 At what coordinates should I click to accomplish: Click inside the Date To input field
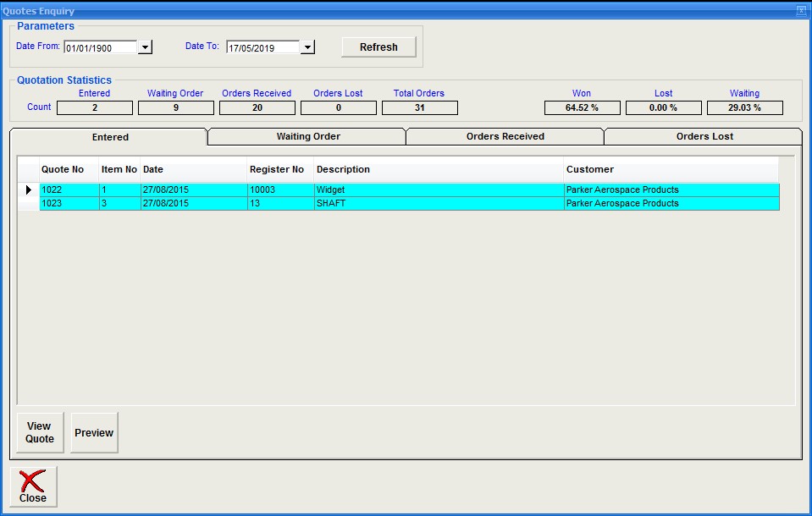(262, 47)
